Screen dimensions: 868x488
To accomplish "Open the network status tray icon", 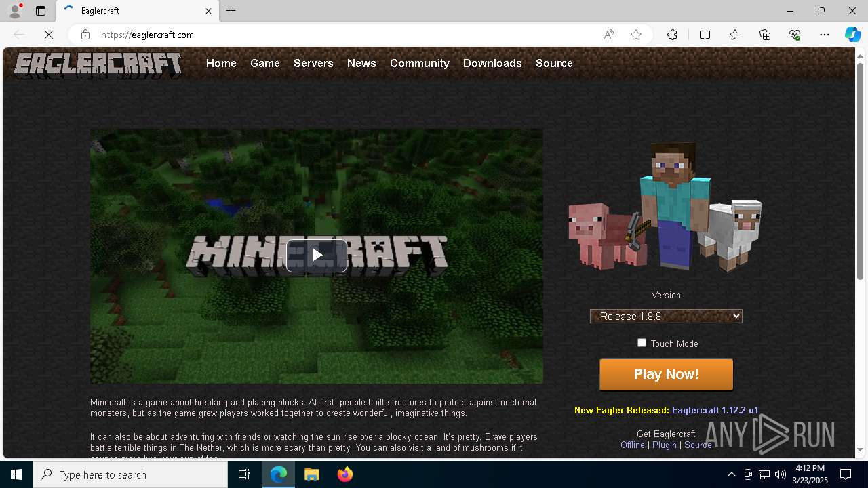I will [764, 474].
